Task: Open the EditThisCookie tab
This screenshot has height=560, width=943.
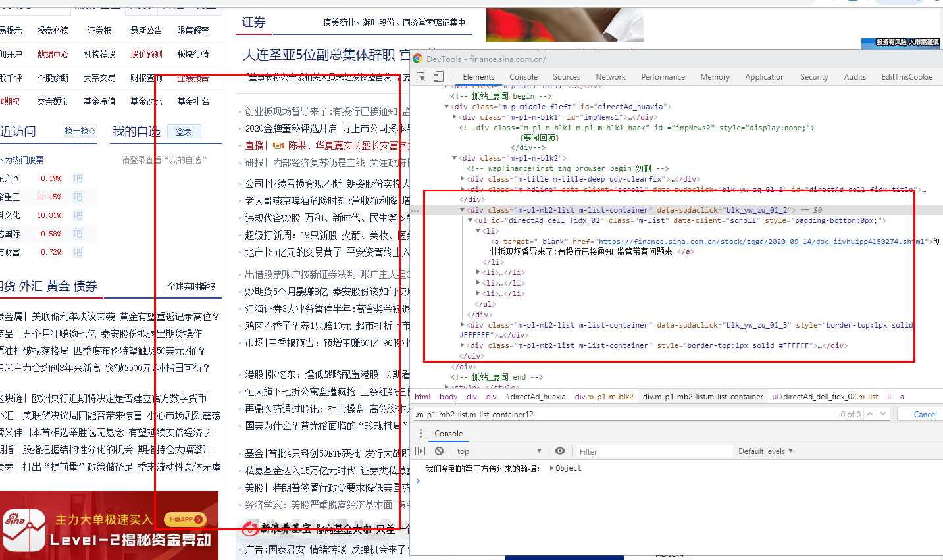Action: [x=907, y=77]
